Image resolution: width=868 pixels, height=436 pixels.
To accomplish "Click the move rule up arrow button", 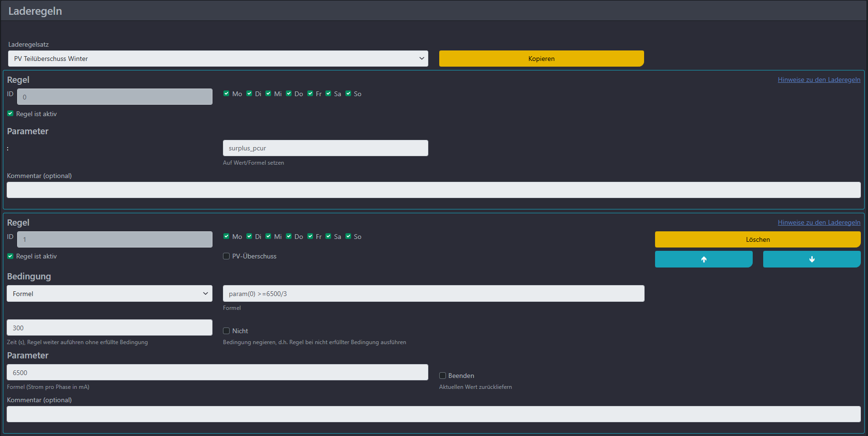I will [703, 259].
